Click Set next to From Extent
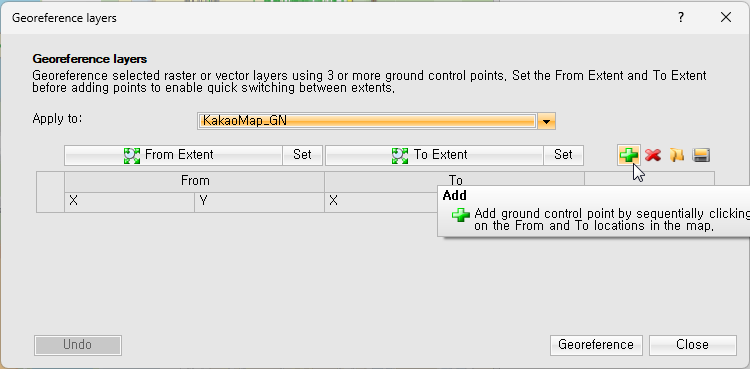The image size is (750, 369). tap(302, 155)
